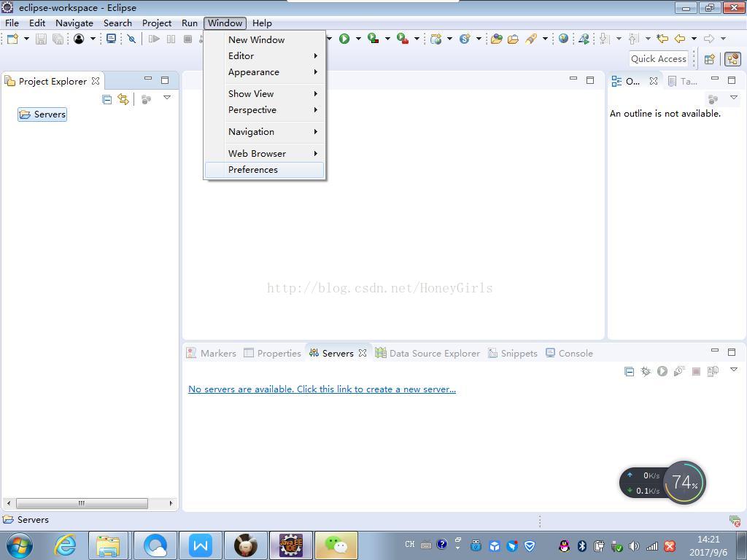Click the green Run button icon

tap(344, 39)
